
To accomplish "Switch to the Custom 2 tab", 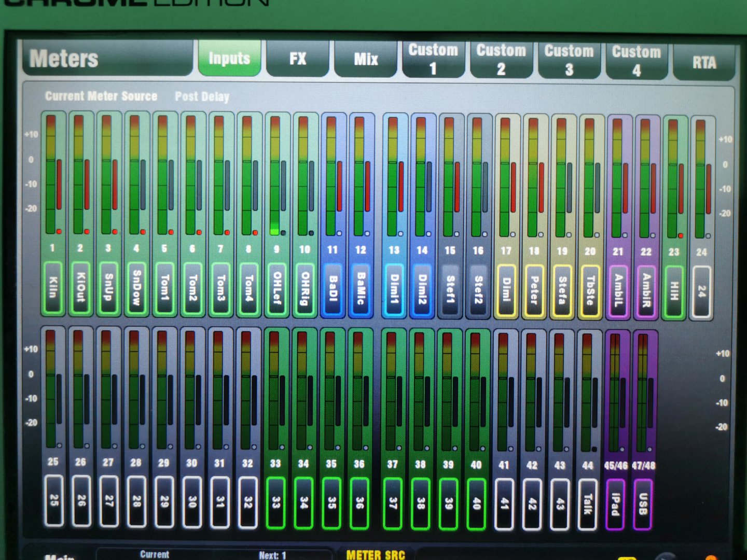I will pyautogui.click(x=501, y=60).
